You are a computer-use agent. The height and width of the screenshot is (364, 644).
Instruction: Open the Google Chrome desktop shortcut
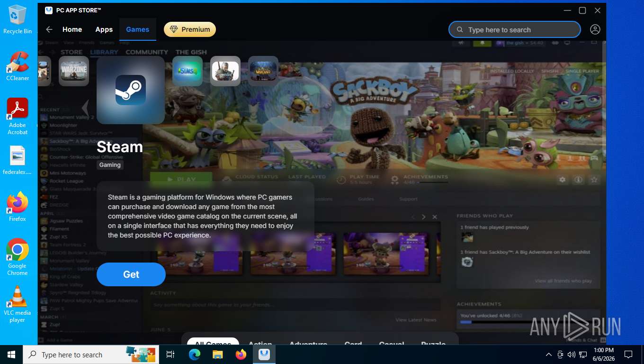tap(18, 256)
